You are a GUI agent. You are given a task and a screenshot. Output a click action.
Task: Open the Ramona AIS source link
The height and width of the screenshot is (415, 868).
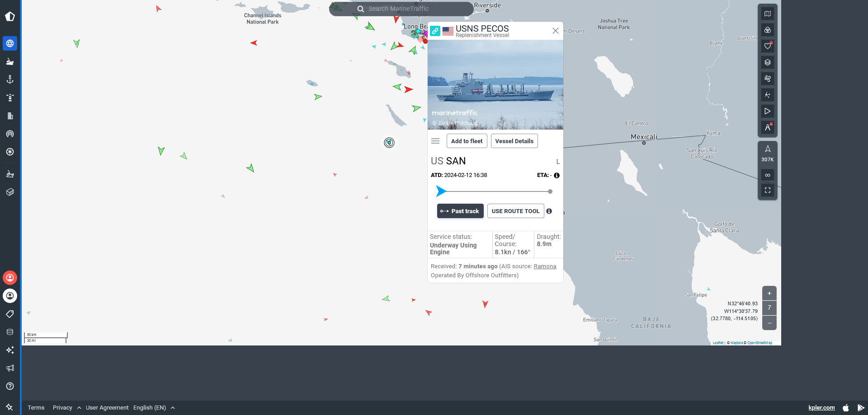[545, 266]
